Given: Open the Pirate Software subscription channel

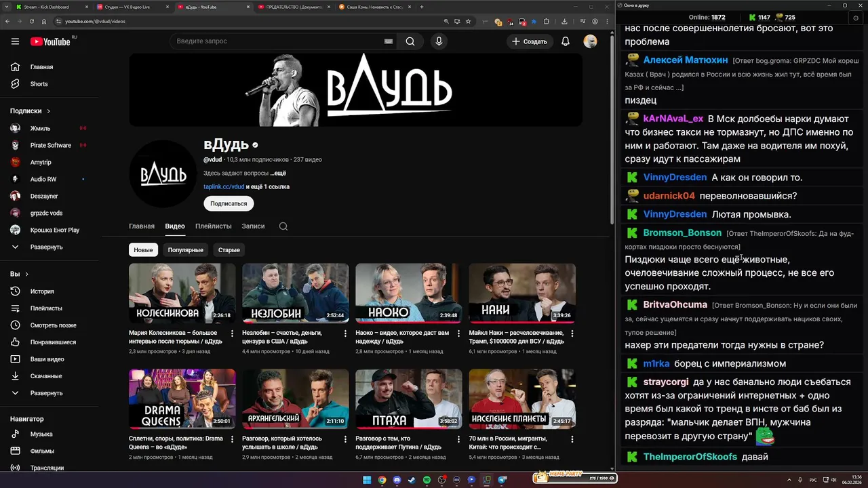Looking at the screenshot, I should [x=50, y=145].
